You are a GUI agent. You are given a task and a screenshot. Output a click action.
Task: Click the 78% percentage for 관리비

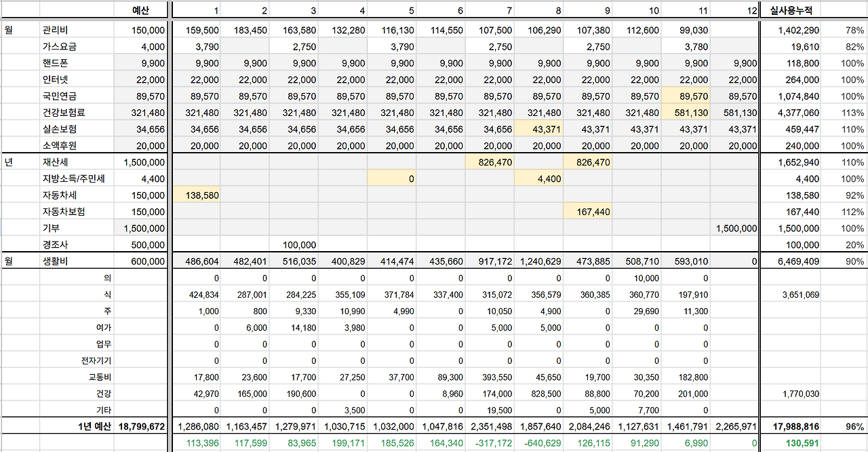(x=856, y=31)
